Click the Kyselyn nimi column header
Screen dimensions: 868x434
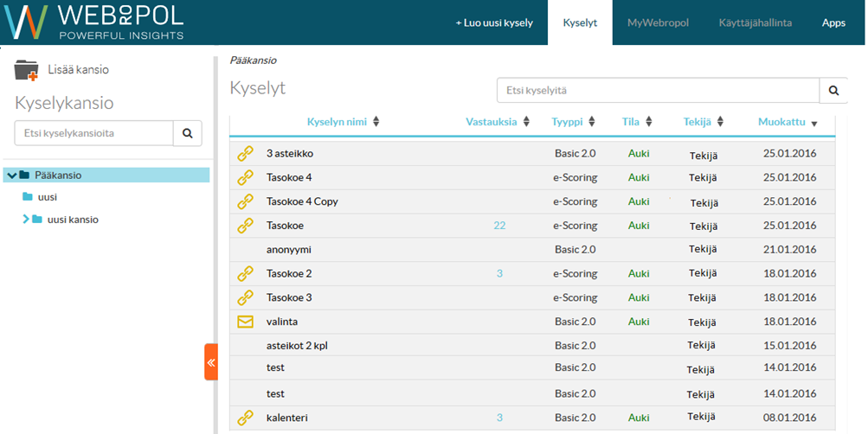[338, 122]
